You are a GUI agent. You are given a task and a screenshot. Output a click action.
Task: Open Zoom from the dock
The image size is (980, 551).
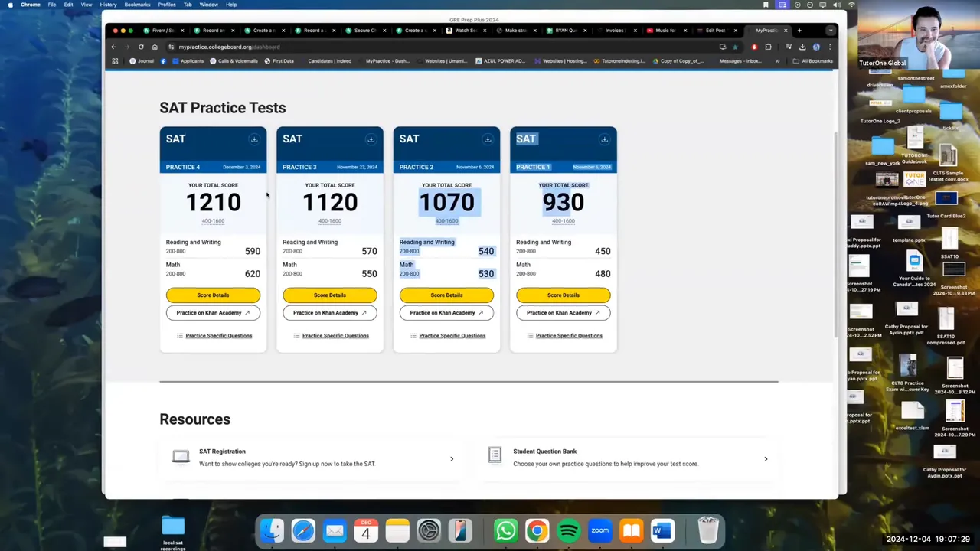click(x=599, y=530)
